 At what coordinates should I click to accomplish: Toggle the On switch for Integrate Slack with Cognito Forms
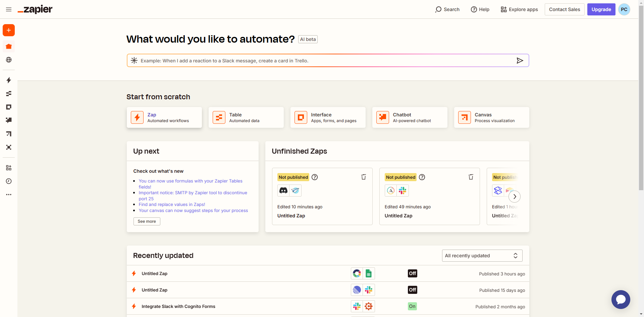click(412, 306)
